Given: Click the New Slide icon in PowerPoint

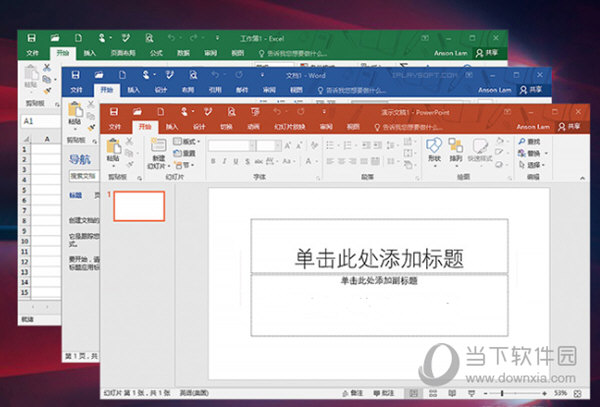Looking at the screenshot, I should [158, 145].
